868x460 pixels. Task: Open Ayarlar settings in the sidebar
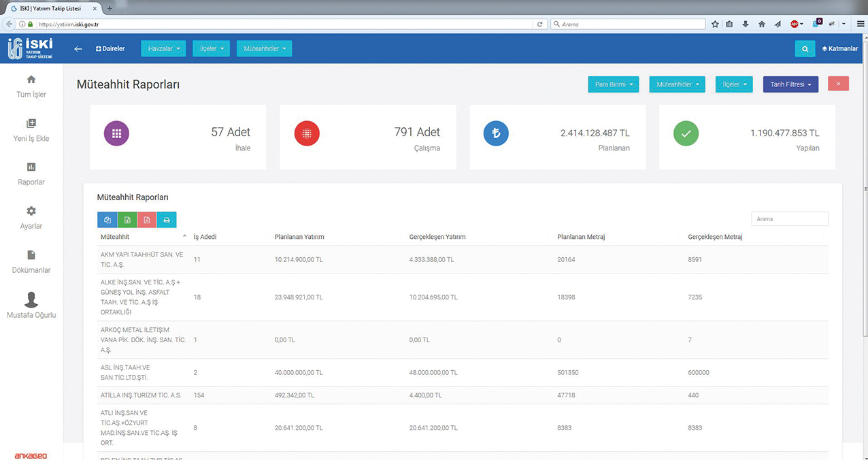31,218
